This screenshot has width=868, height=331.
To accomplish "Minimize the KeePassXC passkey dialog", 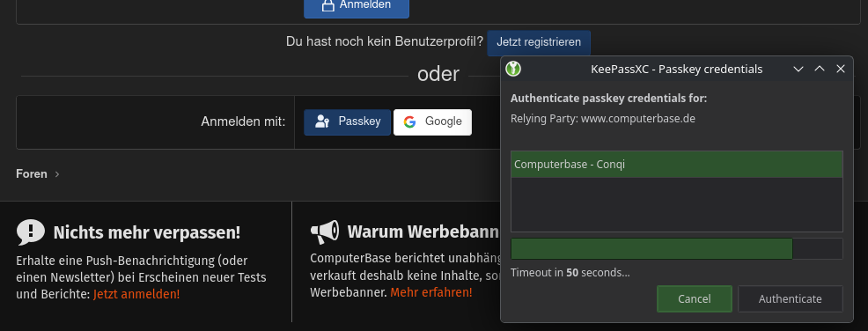I will click(798, 70).
